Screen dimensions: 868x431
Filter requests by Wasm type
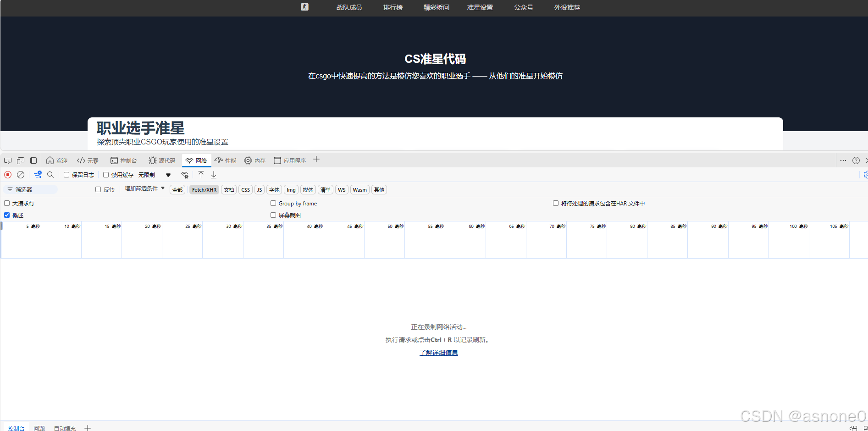[x=360, y=190]
